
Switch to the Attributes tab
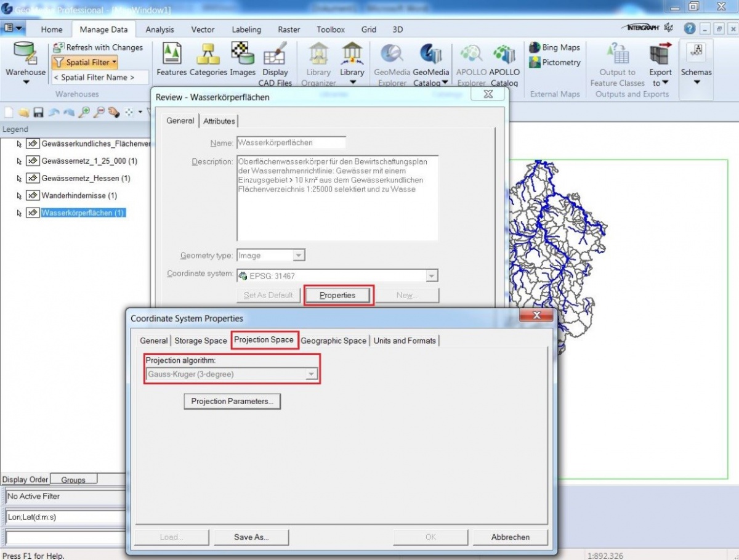point(219,121)
